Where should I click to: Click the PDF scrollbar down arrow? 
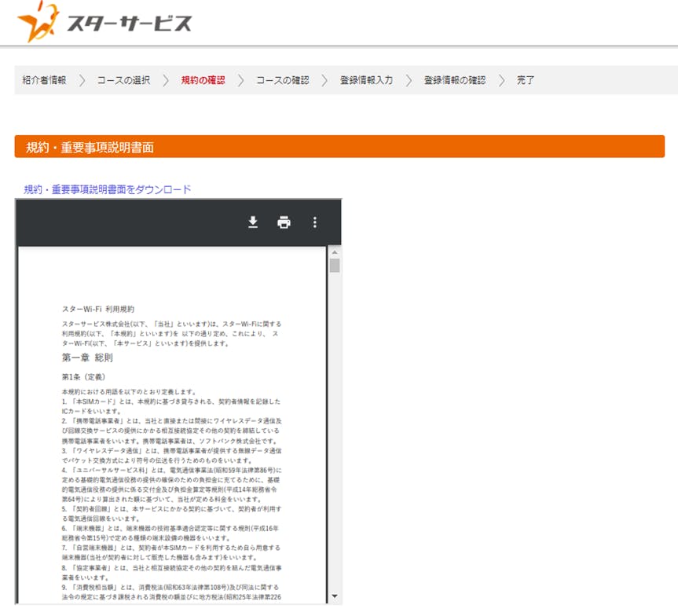click(335, 596)
